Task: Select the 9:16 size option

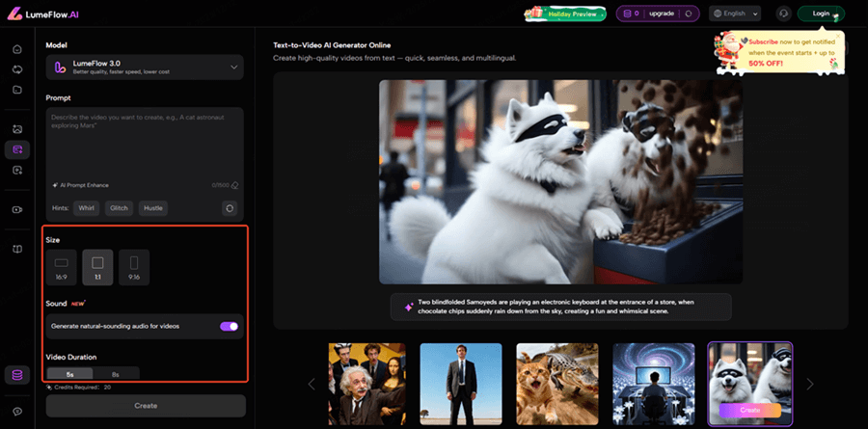Action: [x=134, y=267]
